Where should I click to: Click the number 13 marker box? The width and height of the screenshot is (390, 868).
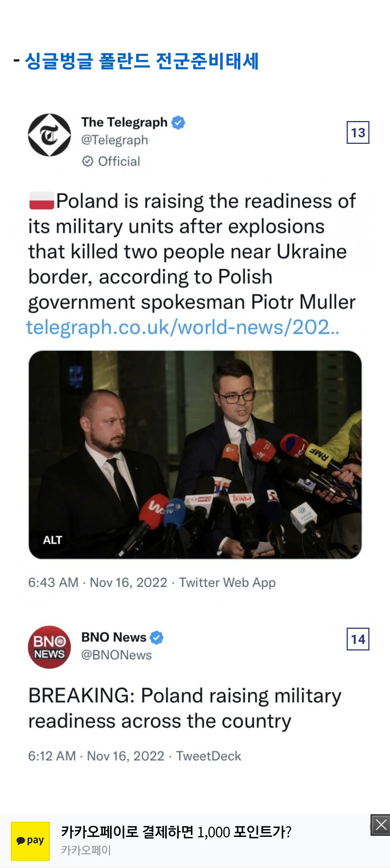tap(358, 133)
